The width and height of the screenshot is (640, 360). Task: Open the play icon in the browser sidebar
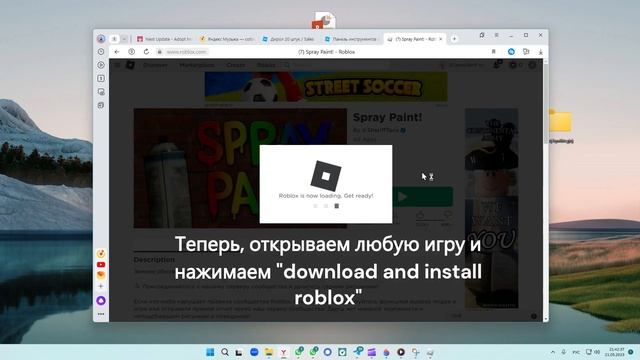[x=101, y=65]
